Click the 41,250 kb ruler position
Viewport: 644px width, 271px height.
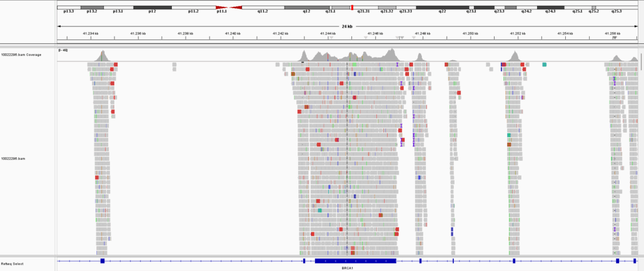tap(470, 33)
